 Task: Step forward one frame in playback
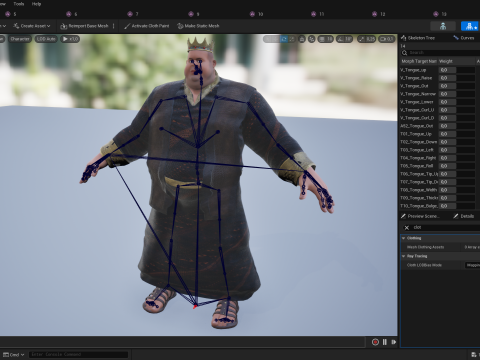pos(394,342)
